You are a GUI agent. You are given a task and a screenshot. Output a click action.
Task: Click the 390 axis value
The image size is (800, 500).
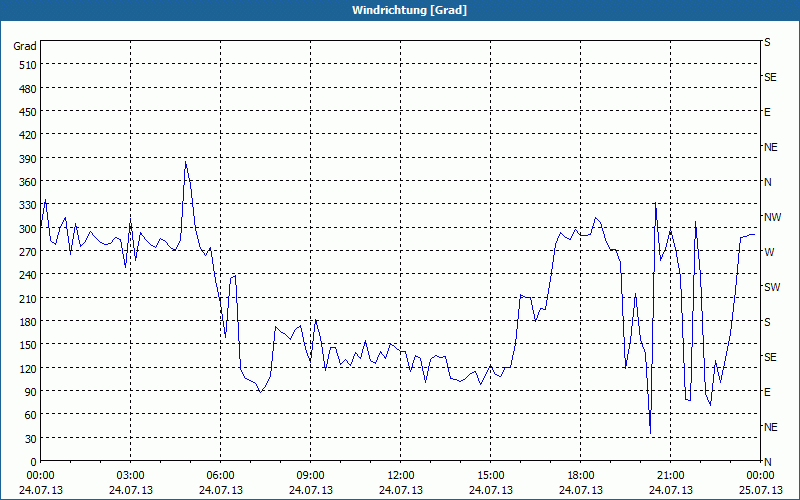pos(28,159)
